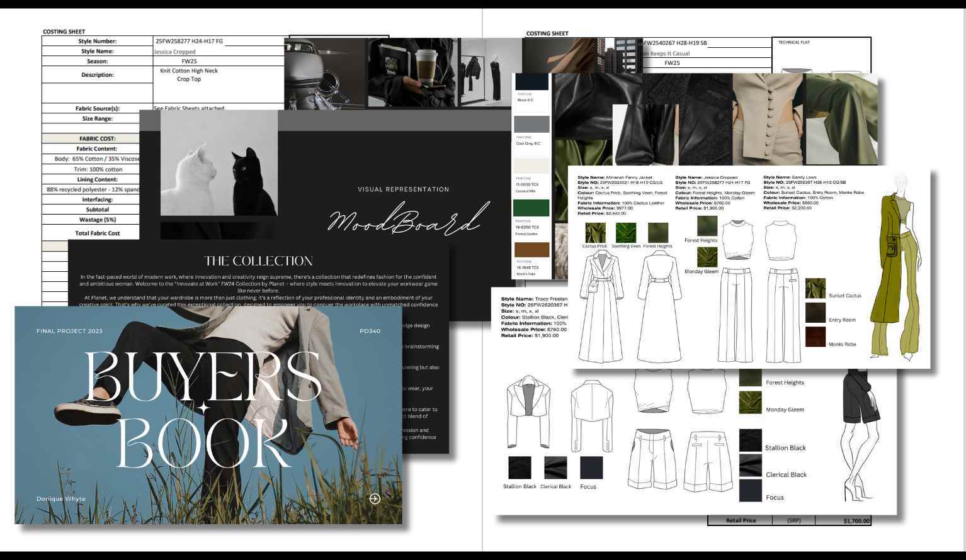Screen dimensions: 966x560
Task: Select the Cactus Prick fabric swatch
Action: tap(595, 232)
